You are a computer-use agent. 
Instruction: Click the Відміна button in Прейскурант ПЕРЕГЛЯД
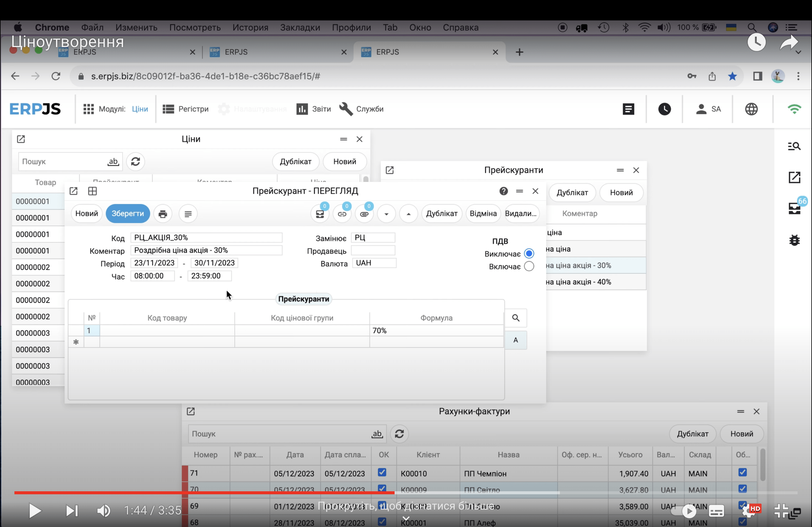[482, 213]
